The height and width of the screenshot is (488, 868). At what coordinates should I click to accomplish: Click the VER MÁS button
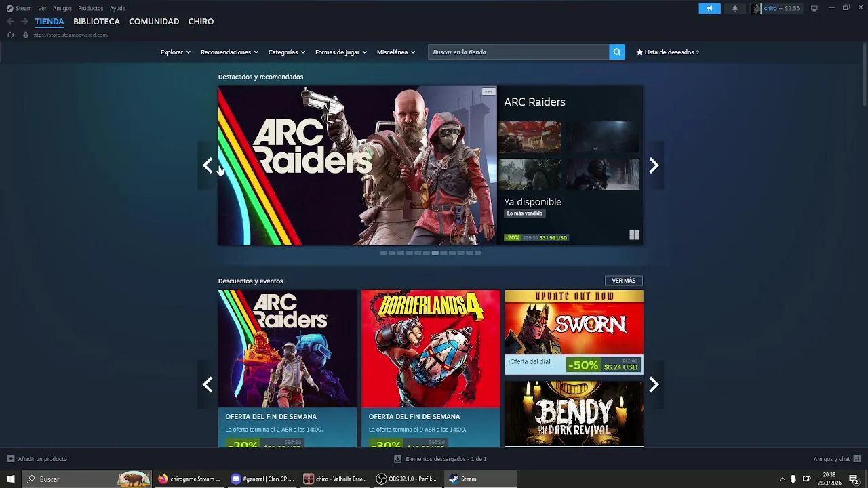coord(624,281)
